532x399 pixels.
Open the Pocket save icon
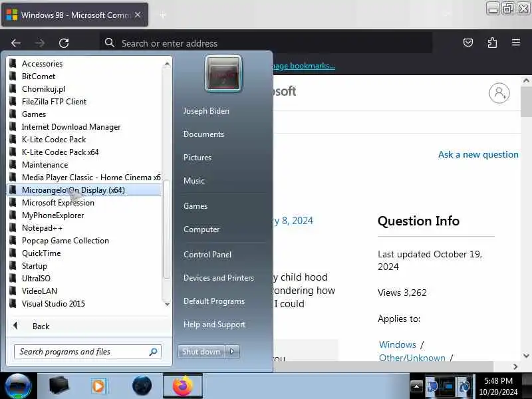coord(468,43)
